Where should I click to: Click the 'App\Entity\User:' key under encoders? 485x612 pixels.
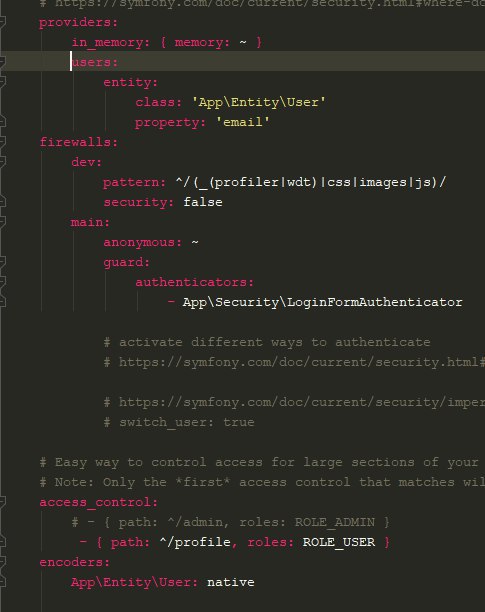click(x=135, y=582)
